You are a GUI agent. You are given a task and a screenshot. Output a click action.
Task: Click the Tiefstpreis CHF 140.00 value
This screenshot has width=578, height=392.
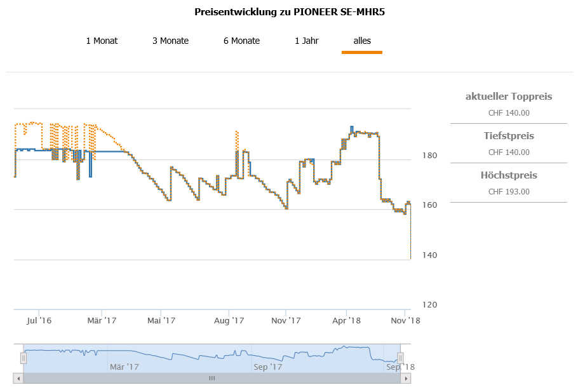[509, 152]
